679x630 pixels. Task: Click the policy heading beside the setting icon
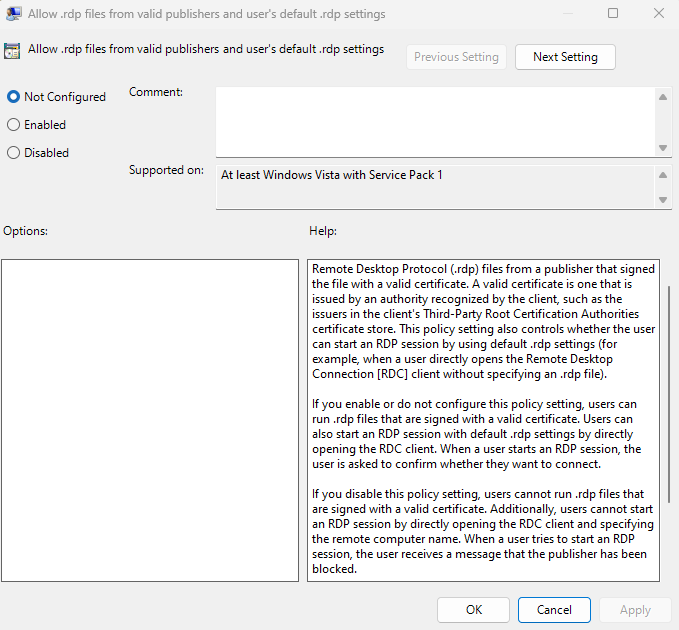coord(206,49)
